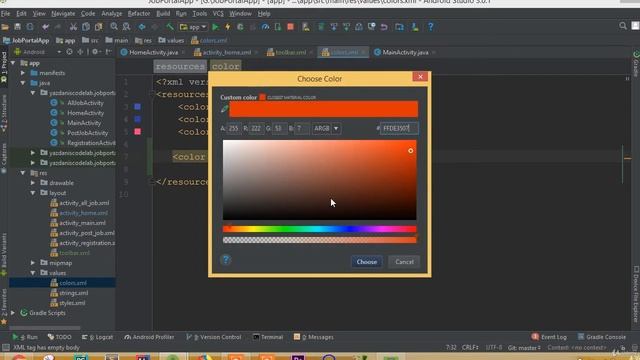
Task: Click the Apply Changes lightning icon
Action: (228, 27)
